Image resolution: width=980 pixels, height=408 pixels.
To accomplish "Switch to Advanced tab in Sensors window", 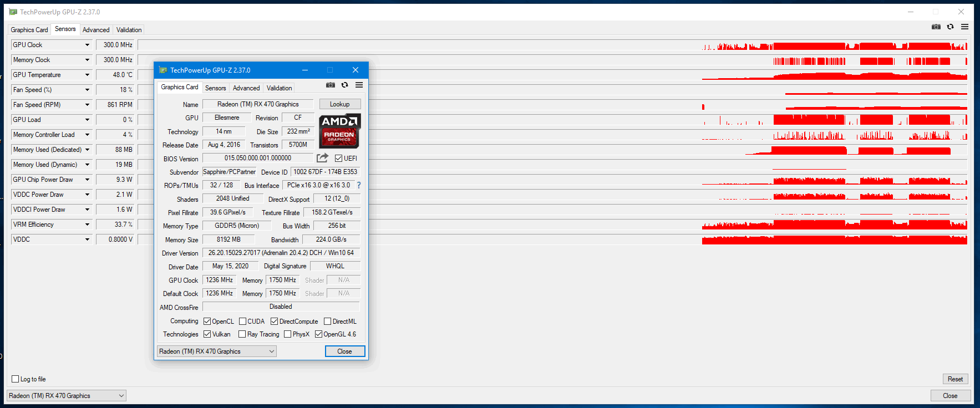I will click(x=96, y=30).
